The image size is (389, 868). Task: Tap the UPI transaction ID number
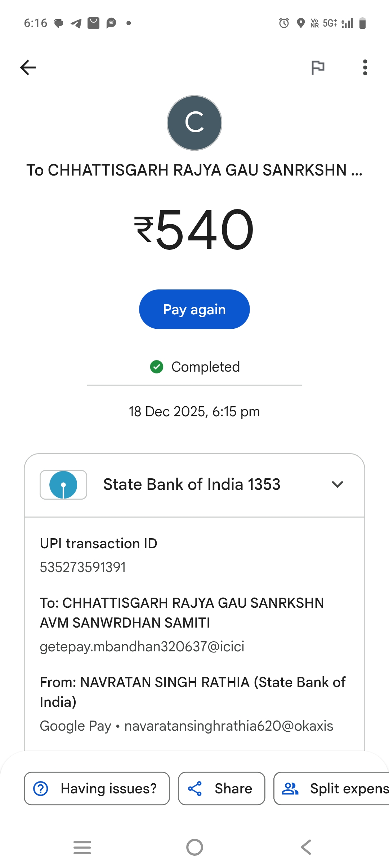point(83,567)
